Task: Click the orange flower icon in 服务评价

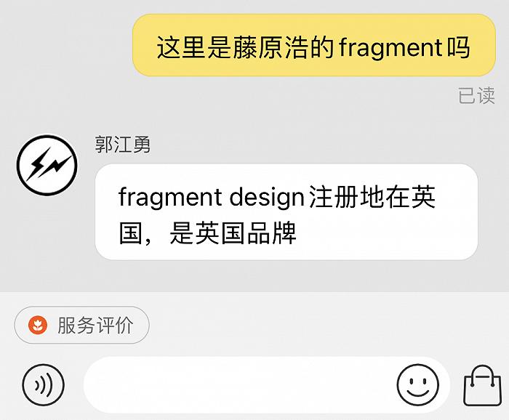Action: pos(38,325)
